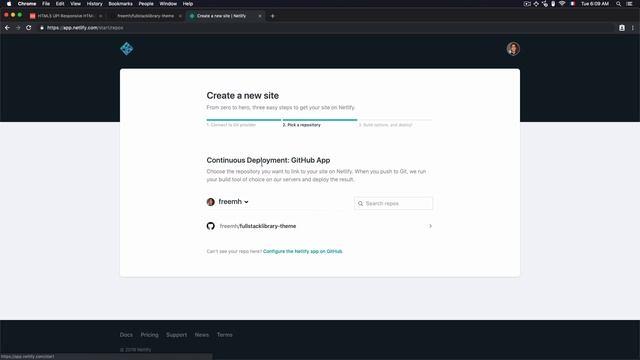Click the browser back arrow
Viewport: 640px width, 360px height.
click(7, 28)
